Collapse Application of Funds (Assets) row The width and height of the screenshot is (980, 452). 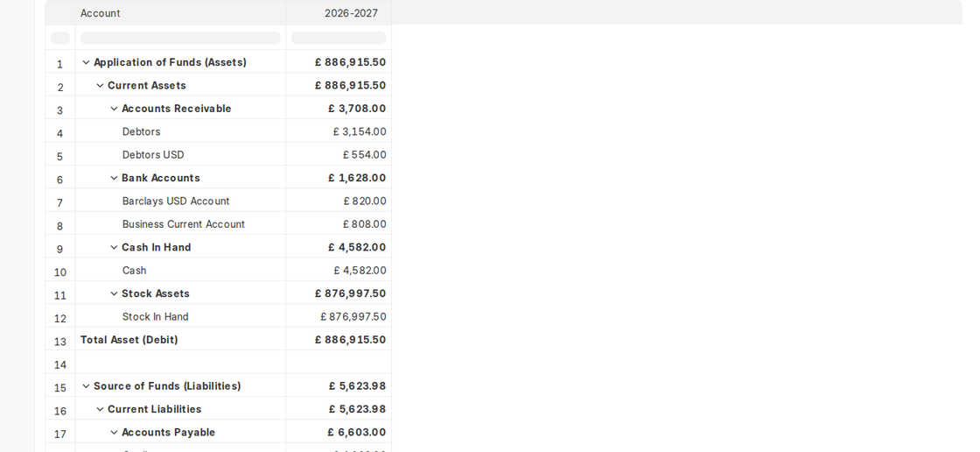pos(87,62)
